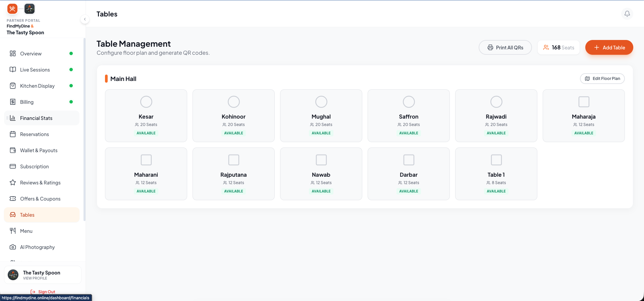Click the square table icon on Table 1
This screenshot has width=644, height=301.
click(496, 160)
